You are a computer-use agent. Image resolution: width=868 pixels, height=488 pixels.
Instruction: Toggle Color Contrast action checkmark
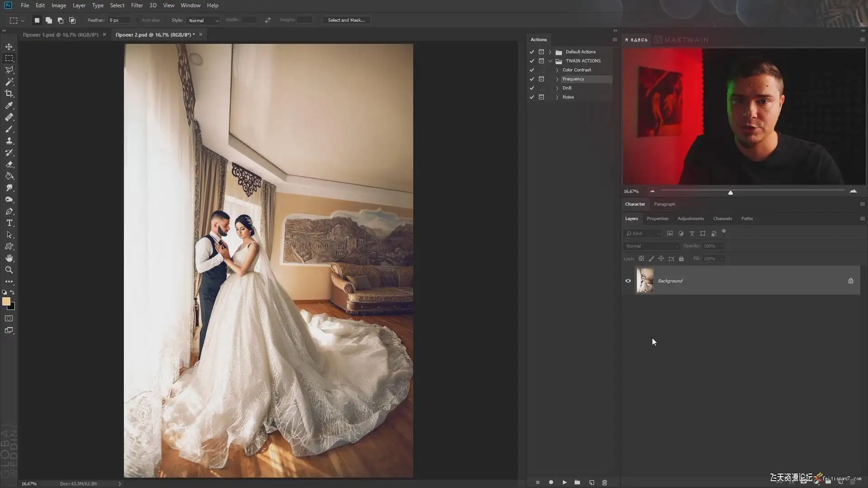pos(532,70)
